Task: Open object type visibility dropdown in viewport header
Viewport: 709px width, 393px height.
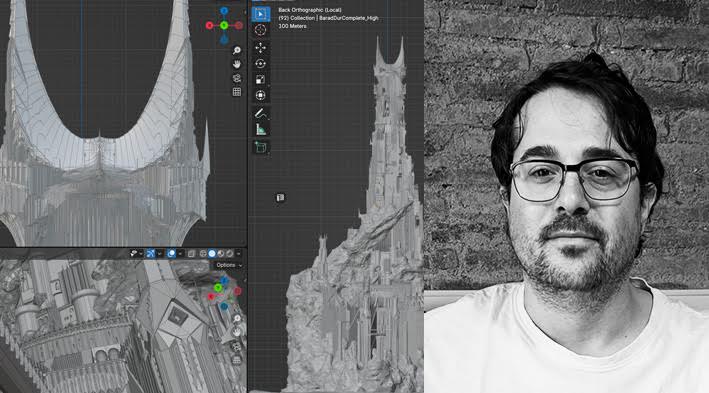Action: pos(136,254)
